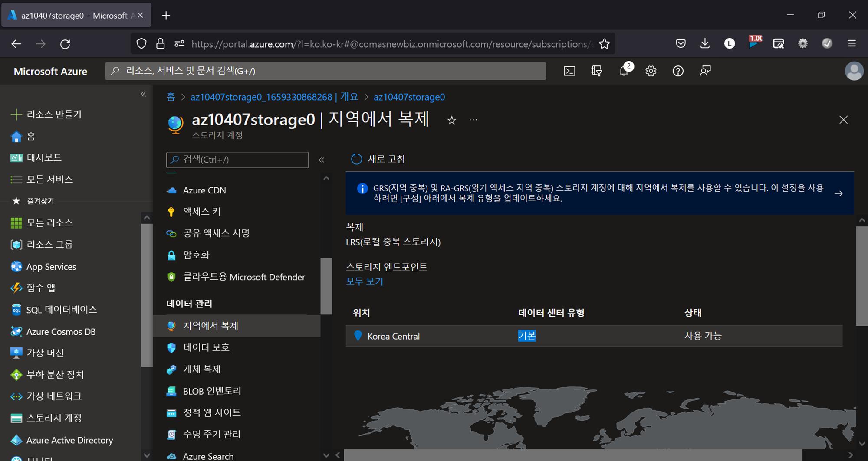
Task: Click az10407storage0 breadcrumb link
Action: point(409,97)
